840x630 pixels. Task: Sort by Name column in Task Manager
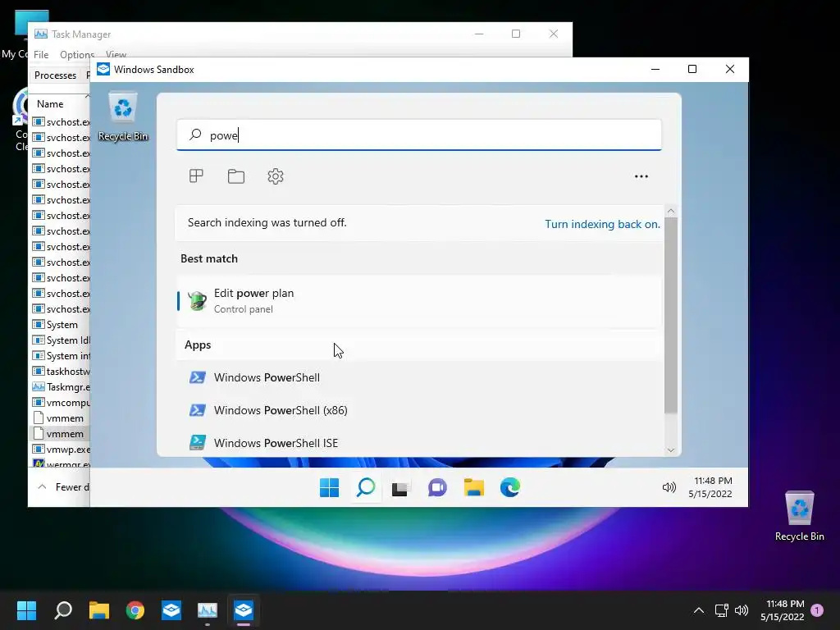[x=50, y=104]
